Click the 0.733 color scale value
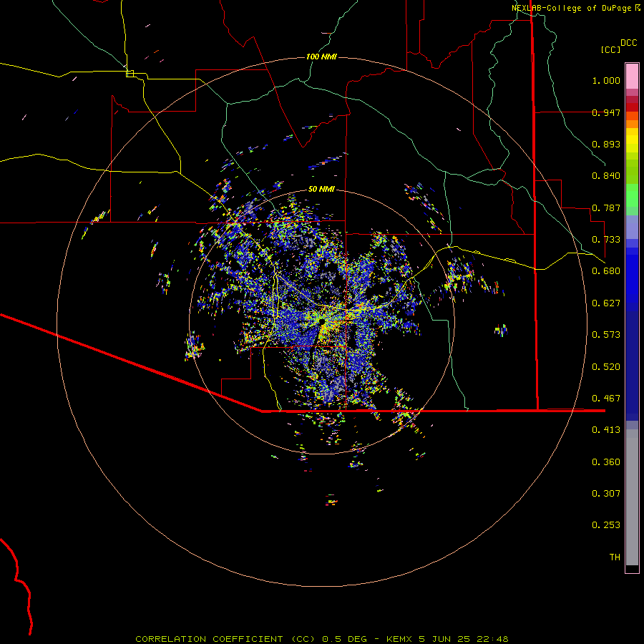 606,240
